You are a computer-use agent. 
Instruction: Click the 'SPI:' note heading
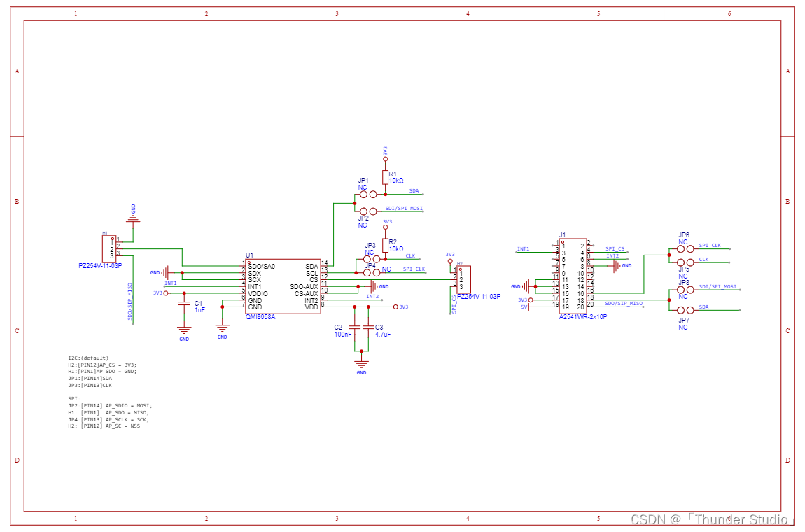(x=74, y=398)
